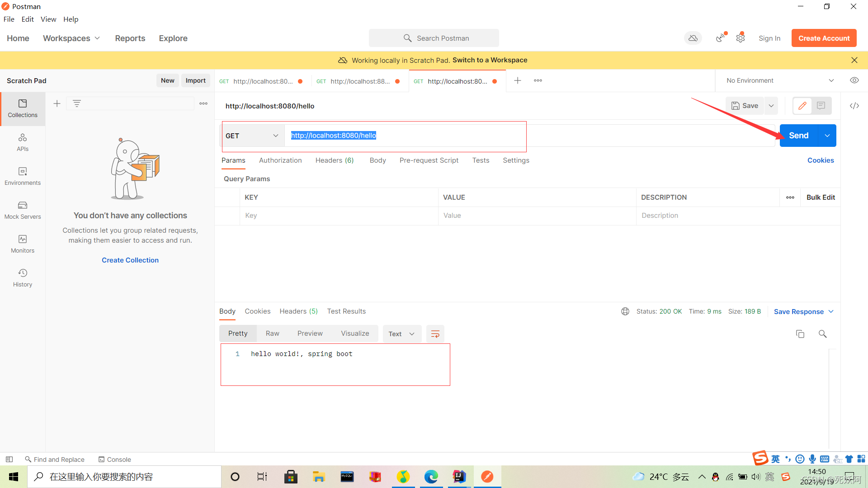
Task: Open the code snippet generator panel
Action: point(854,105)
